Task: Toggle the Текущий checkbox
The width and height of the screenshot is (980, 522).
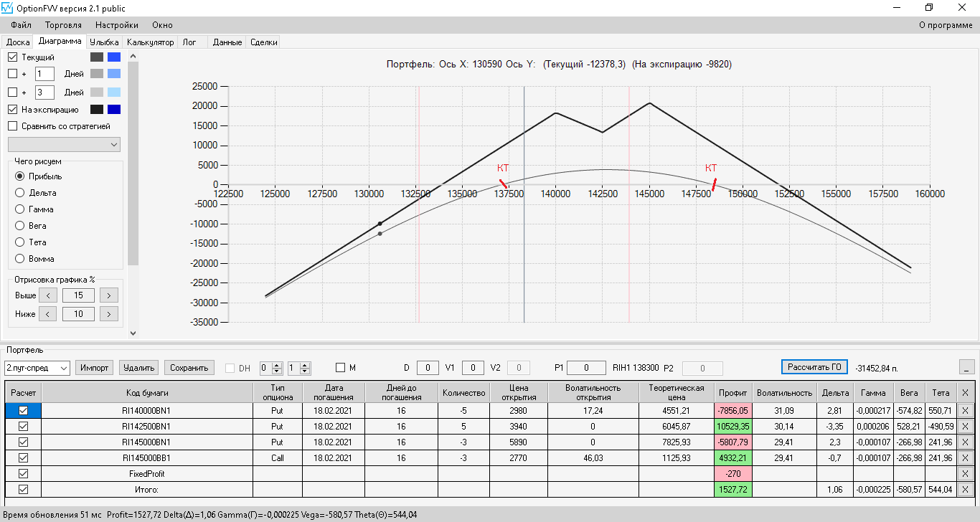Action: tap(12, 57)
